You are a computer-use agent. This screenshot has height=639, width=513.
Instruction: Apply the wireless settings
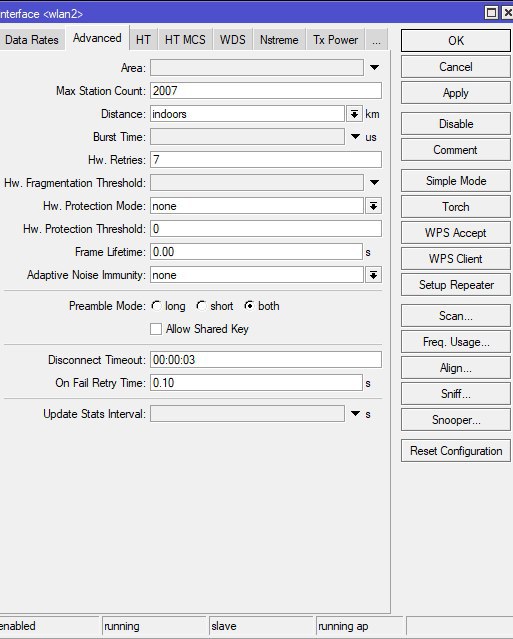pyautogui.click(x=456, y=93)
